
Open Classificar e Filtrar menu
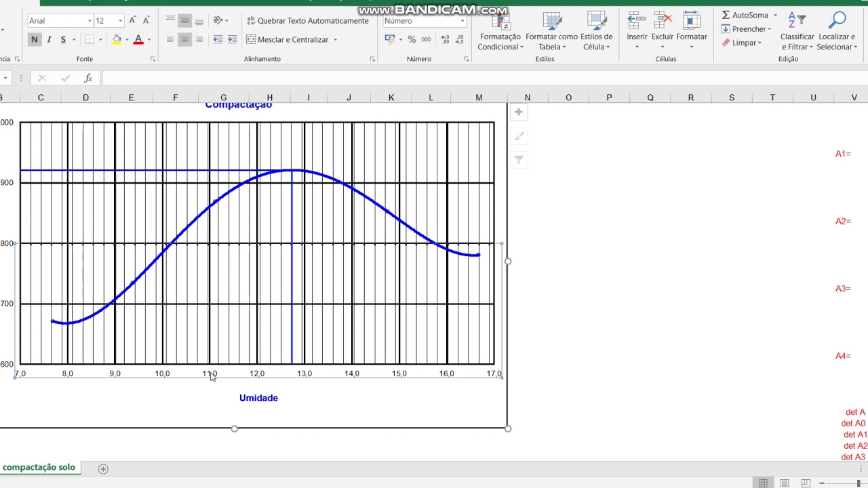coord(797,32)
